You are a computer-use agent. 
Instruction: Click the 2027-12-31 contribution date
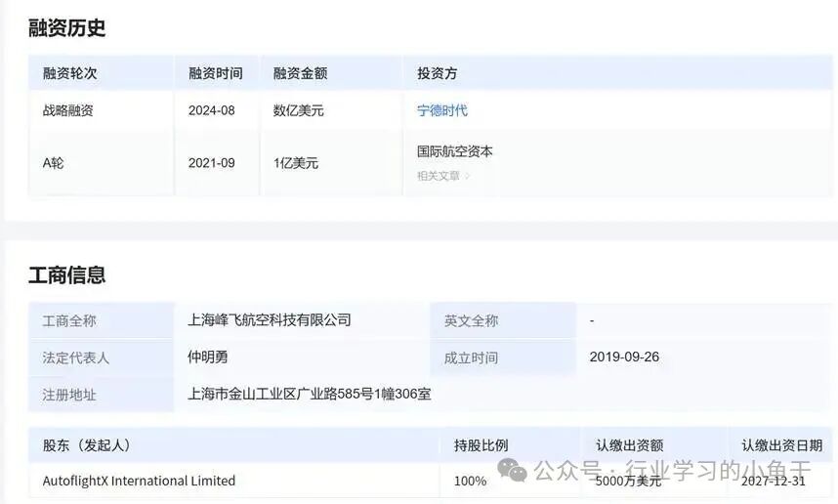pyautogui.click(x=774, y=481)
